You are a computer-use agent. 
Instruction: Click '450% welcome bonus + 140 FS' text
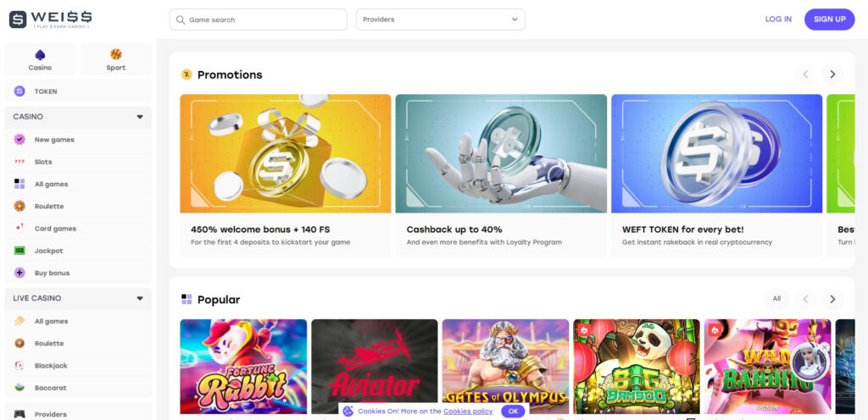(x=260, y=229)
